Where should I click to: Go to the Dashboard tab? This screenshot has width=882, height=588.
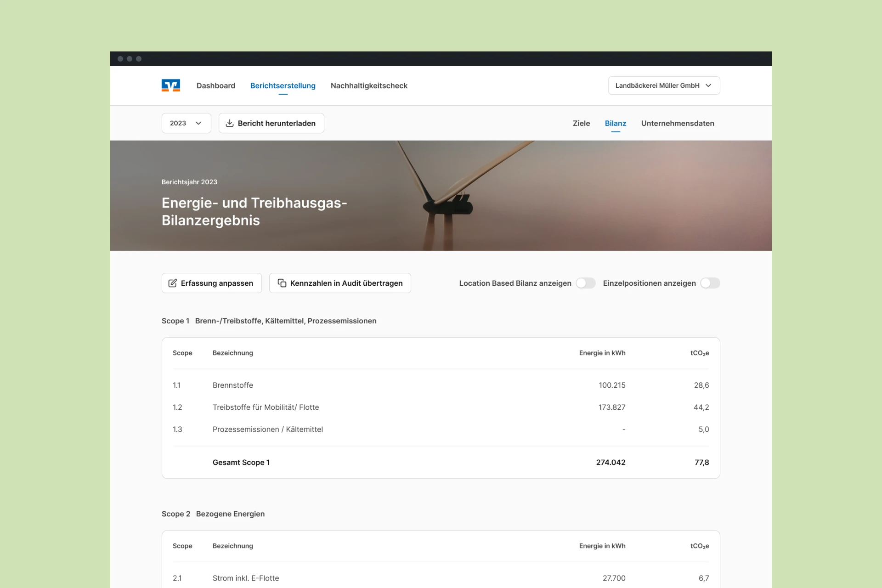(x=216, y=85)
